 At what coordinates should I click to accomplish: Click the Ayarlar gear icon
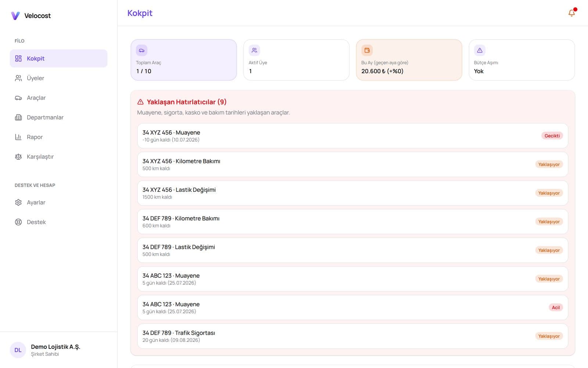tap(18, 202)
